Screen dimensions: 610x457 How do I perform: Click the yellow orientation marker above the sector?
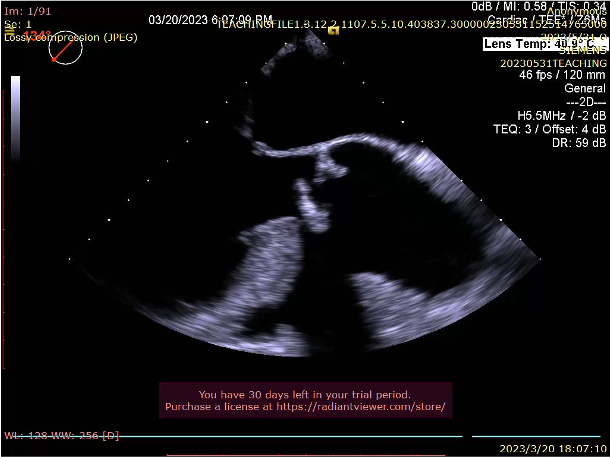click(x=333, y=30)
